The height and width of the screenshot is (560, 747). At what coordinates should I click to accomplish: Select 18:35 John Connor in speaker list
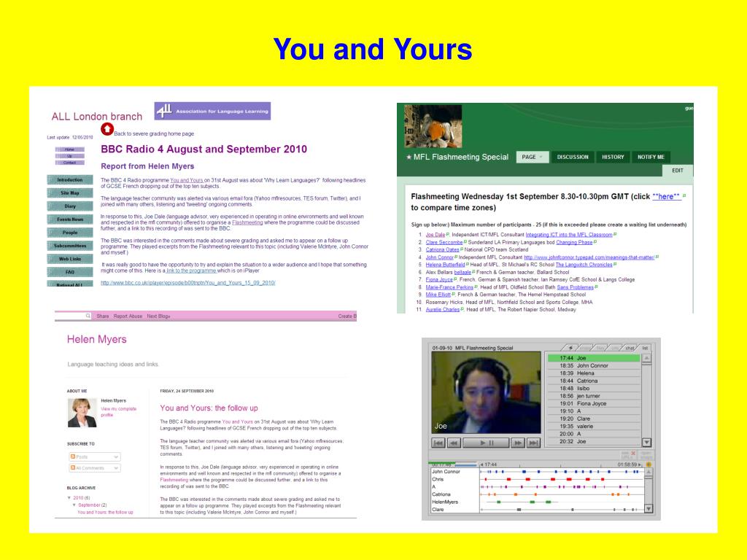click(593, 366)
